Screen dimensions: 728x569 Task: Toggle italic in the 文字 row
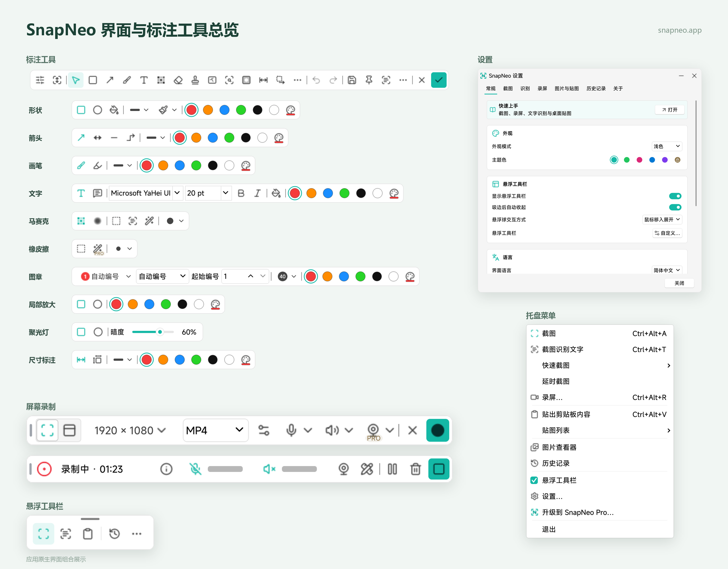(257, 193)
